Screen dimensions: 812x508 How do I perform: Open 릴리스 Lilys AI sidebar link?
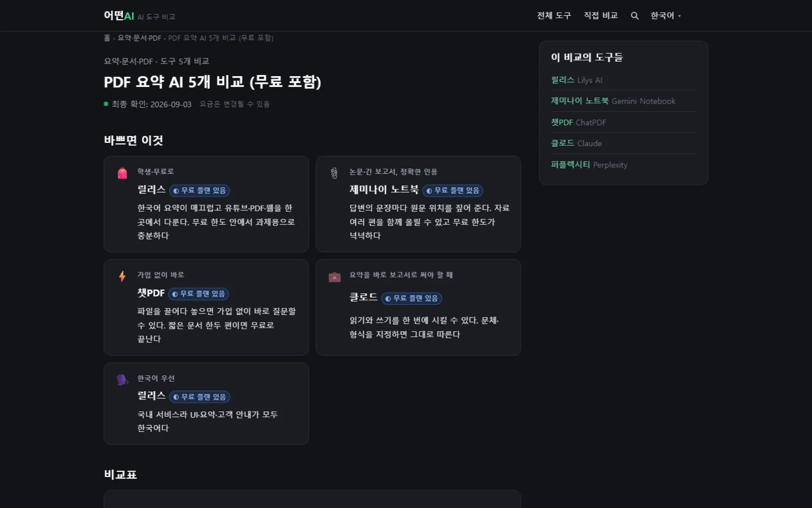click(x=577, y=80)
